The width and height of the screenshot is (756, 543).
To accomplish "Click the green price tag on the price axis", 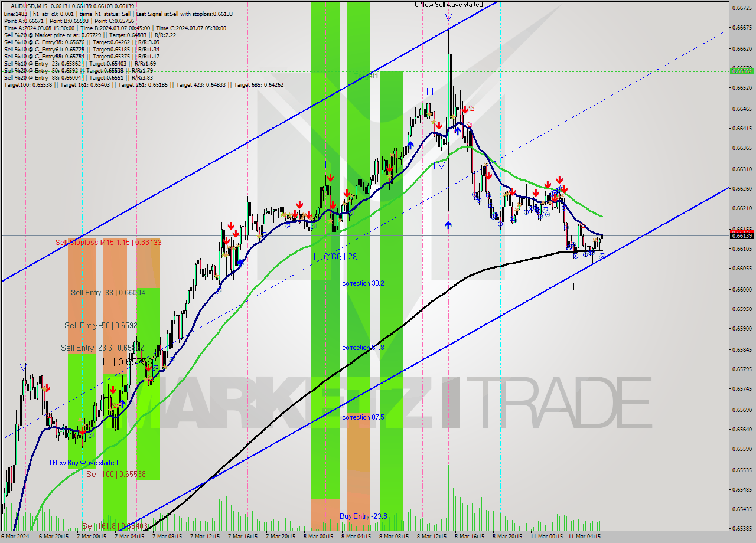I will click(x=742, y=71).
